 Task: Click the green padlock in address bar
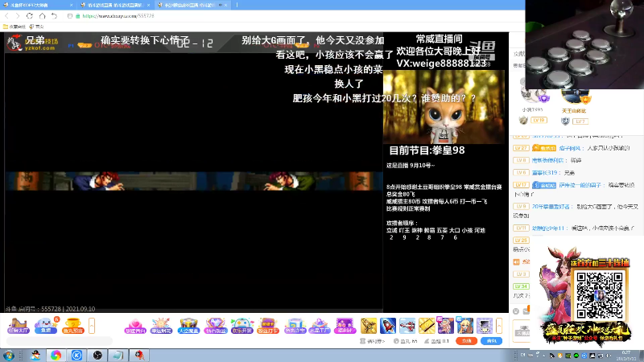(77, 16)
